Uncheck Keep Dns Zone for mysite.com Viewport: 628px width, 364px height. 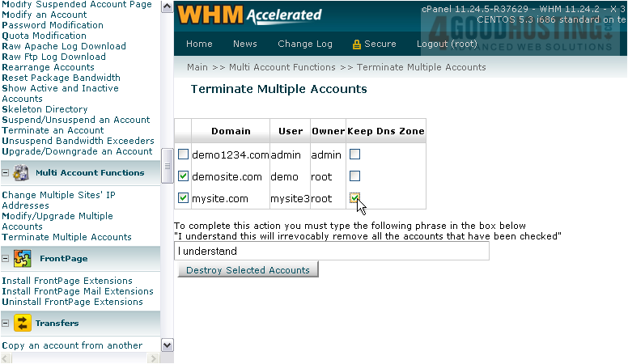[354, 197]
